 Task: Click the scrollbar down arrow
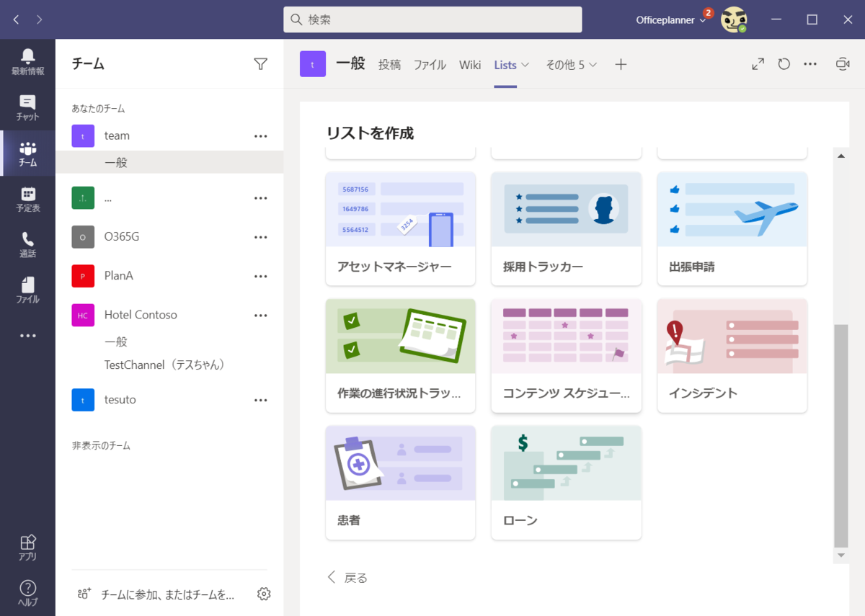[x=840, y=555]
